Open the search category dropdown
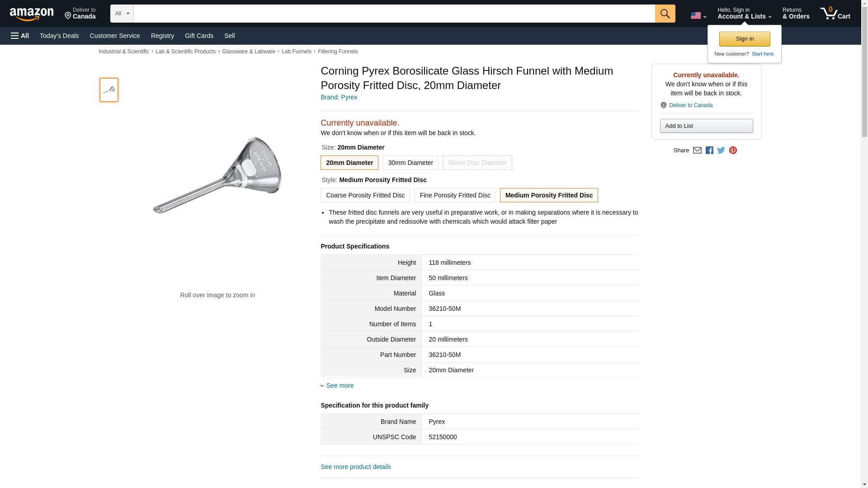Image resolution: width=868 pixels, height=488 pixels. click(x=122, y=14)
